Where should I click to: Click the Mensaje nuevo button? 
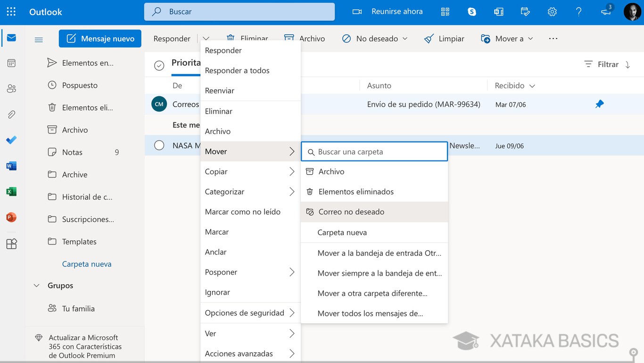[x=100, y=38]
